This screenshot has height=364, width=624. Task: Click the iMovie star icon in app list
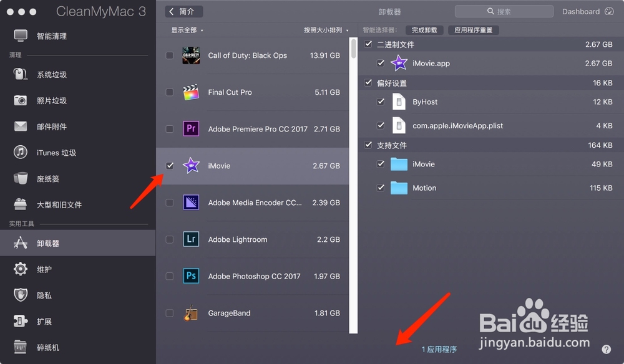point(191,166)
